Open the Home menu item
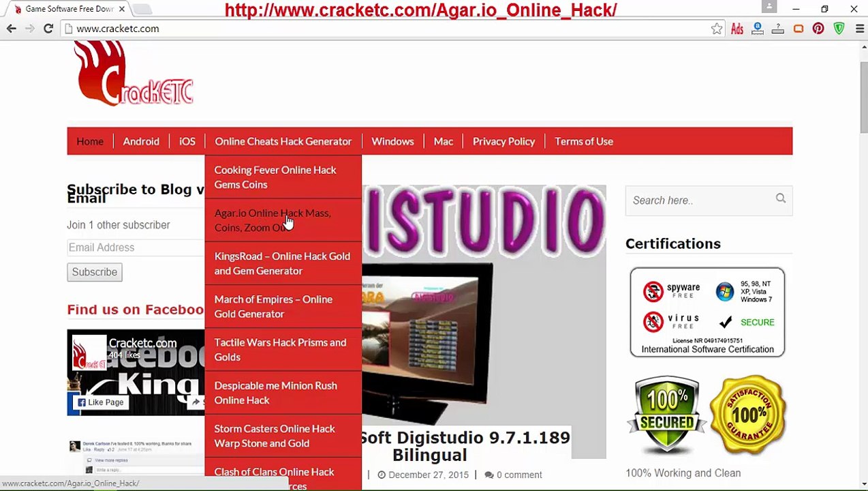868x491 pixels. (x=90, y=141)
